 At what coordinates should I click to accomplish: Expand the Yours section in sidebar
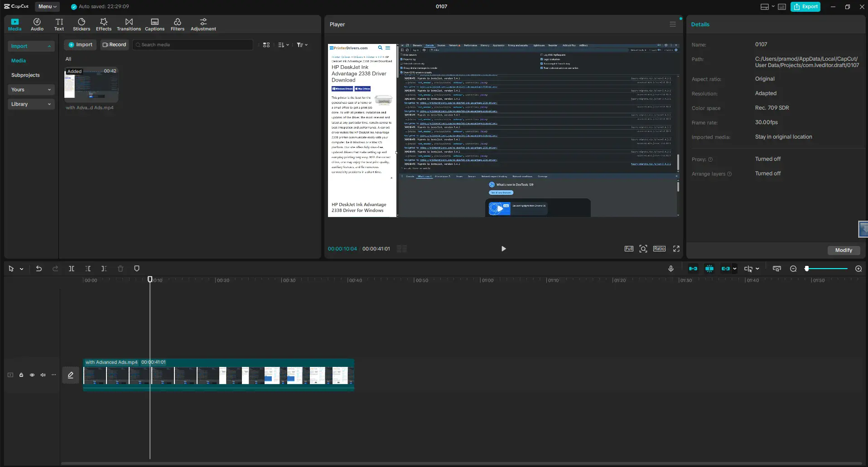(31, 90)
